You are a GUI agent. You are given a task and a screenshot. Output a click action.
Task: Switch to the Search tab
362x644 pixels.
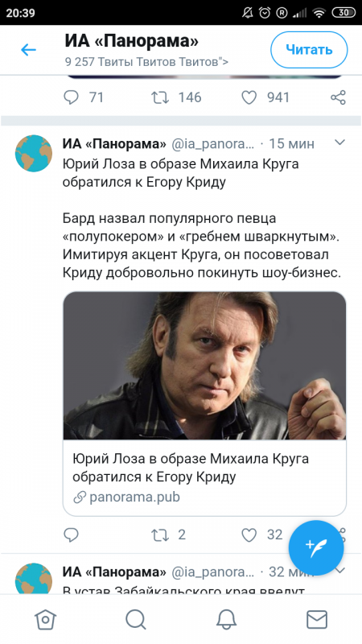pos(136,619)
